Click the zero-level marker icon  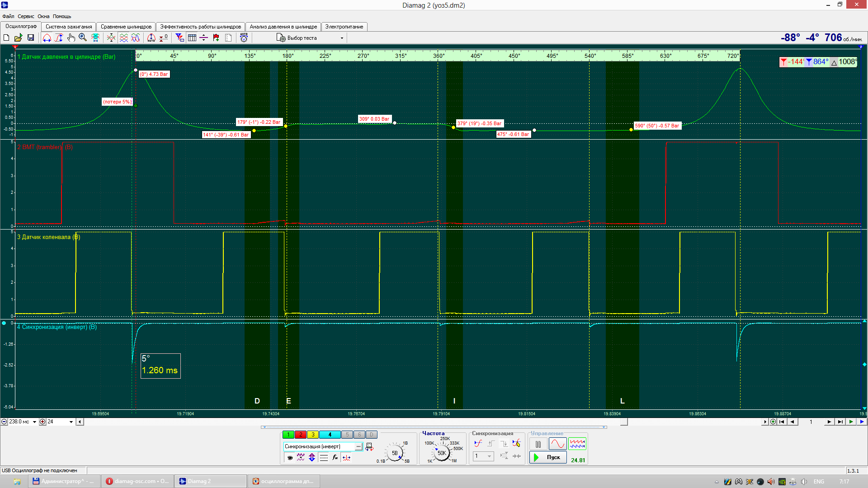[164, 38]
